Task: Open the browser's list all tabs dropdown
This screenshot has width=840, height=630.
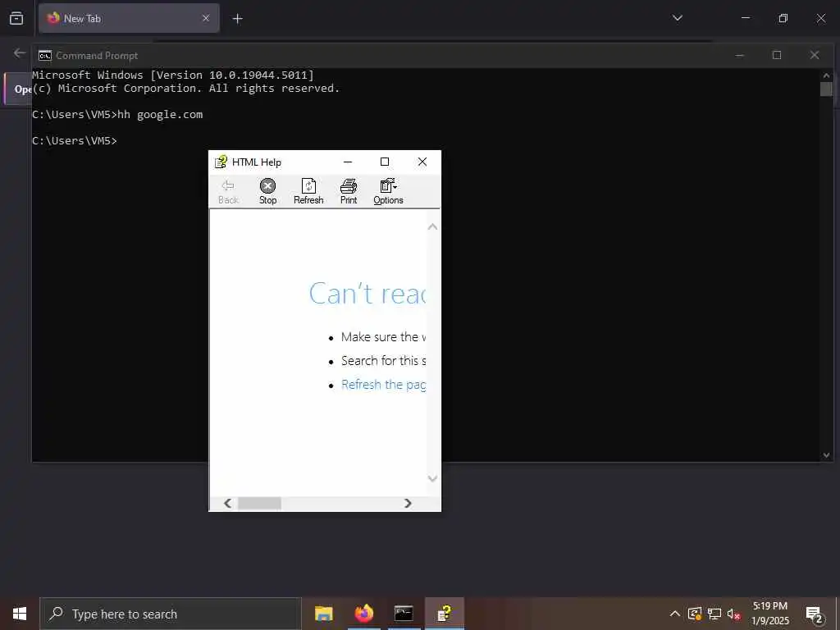Action: pyautogui.click(x=677, y=18)
